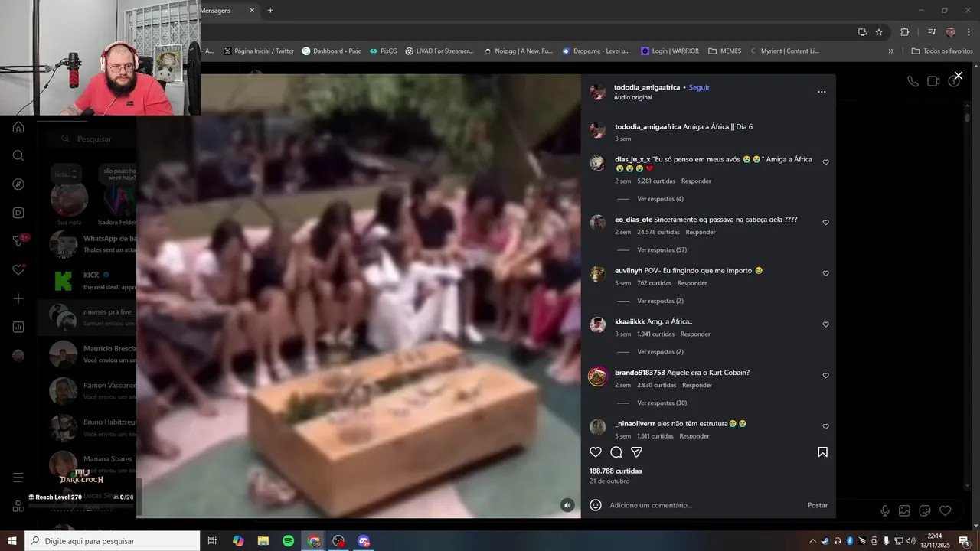
Task: Open the sidebar hamburger More menu
Action: 18,478
